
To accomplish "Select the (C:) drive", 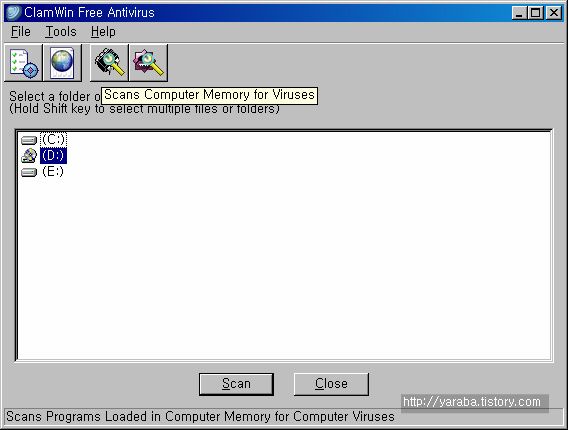I will [53, 139].
